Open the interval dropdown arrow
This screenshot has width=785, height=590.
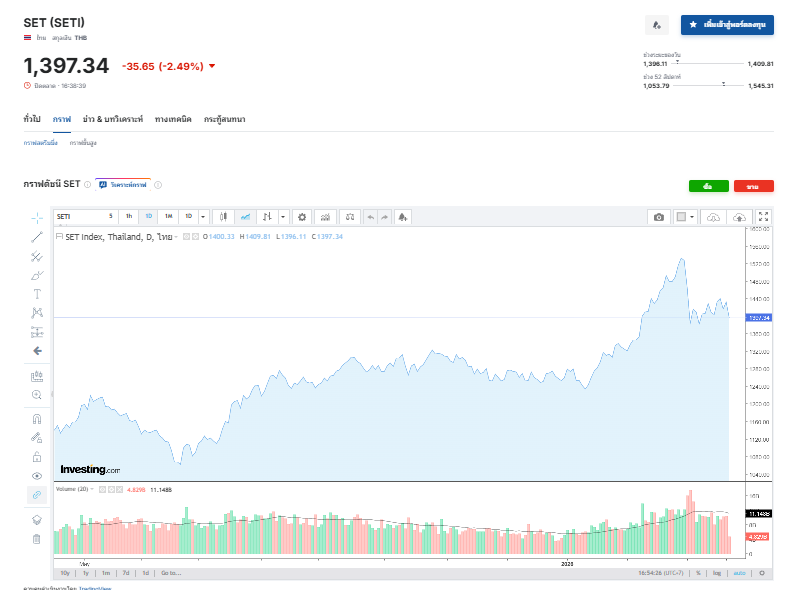pyautogui.click(x=203, y=217)
